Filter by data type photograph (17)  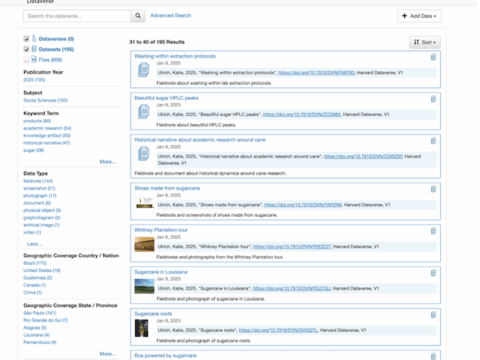[x=40, y=196]
